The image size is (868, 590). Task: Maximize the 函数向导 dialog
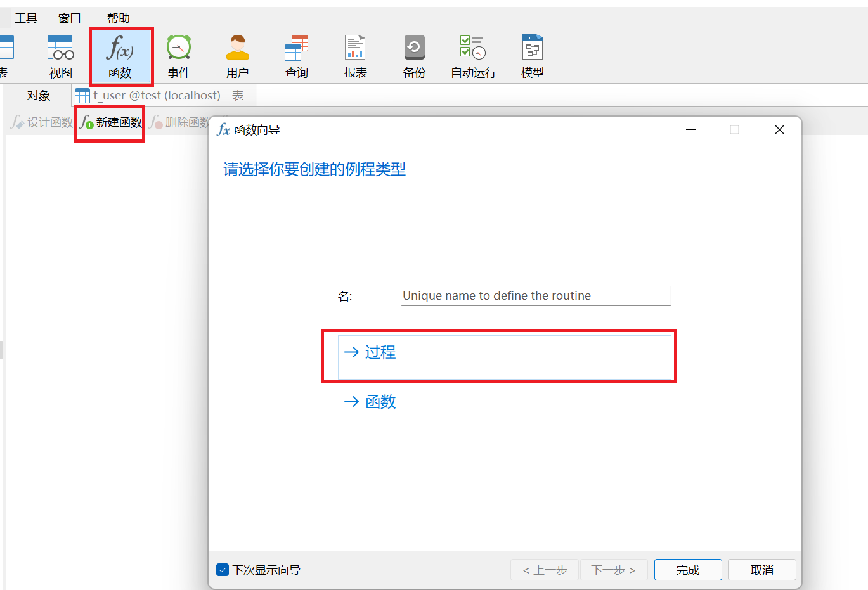coord(734,130)
